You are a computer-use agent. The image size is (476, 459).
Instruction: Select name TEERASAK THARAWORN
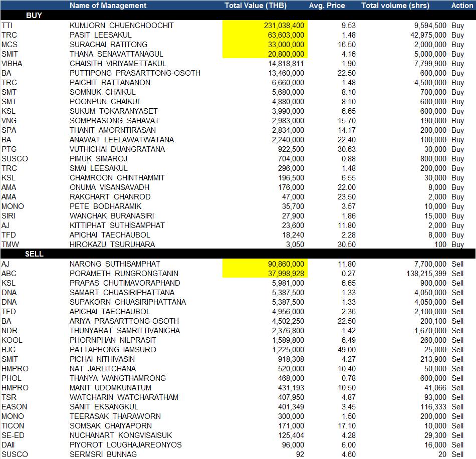pyautogui.click(x=115, y=416)
